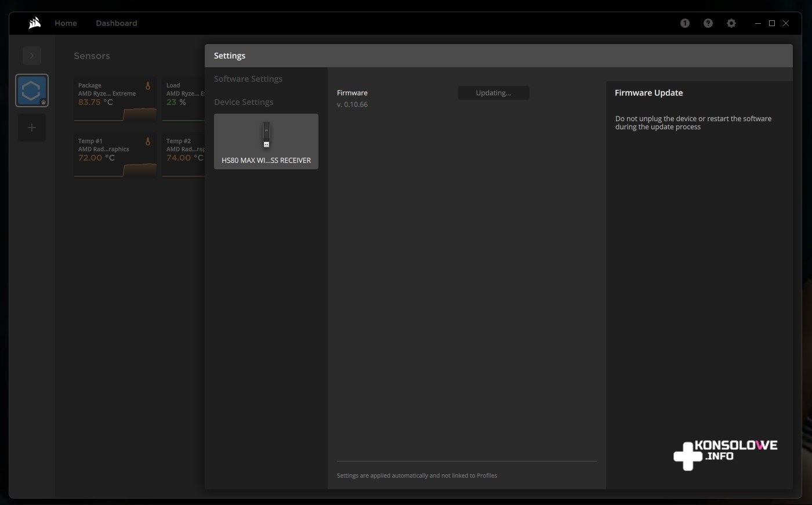Select the blue hexagon profile icon

[32, 90]
